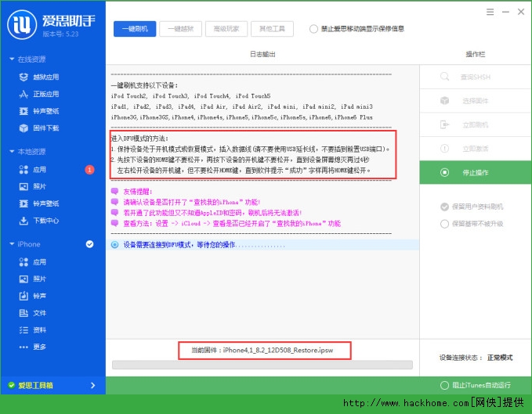Open the hamburger menu in title bar
Screen dimensions: 532x414
pos(489,13)
